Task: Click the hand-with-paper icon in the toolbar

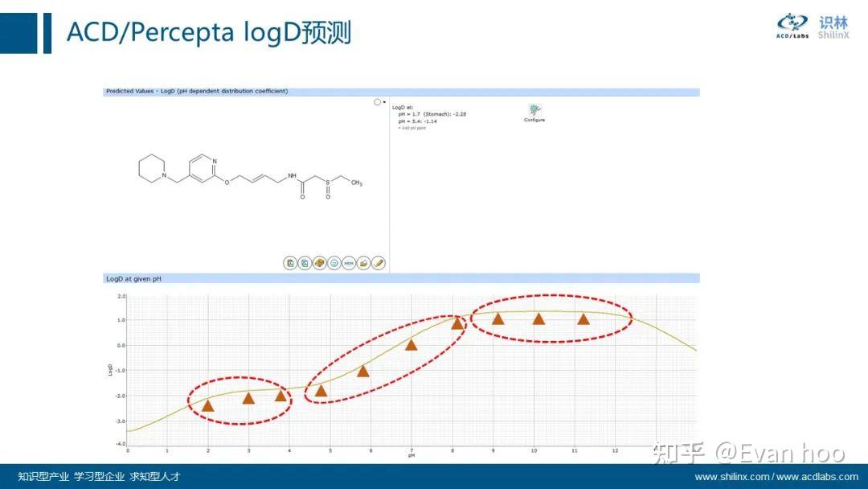Action: 363,263
